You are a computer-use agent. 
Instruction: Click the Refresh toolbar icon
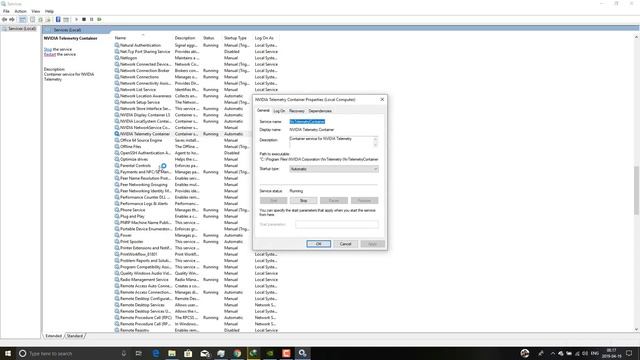click(40, 20)
